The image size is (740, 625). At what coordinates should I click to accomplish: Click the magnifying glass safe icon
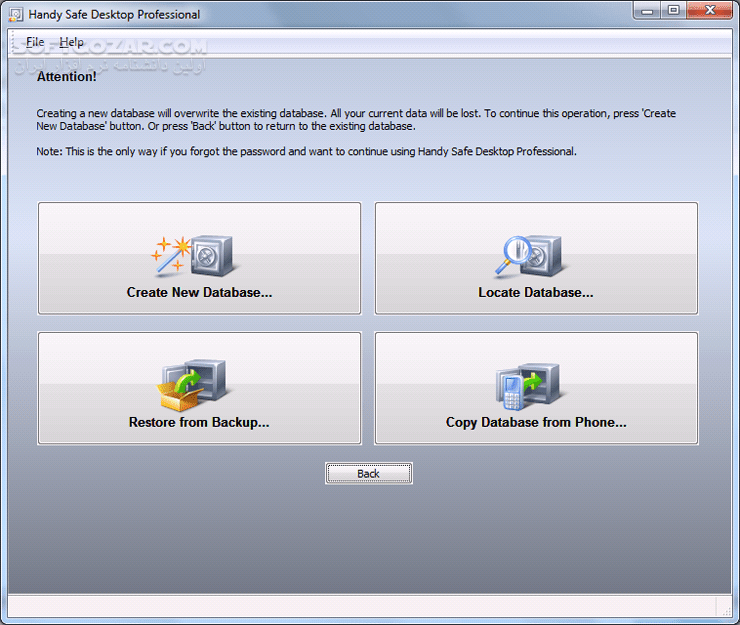[529, 256]
